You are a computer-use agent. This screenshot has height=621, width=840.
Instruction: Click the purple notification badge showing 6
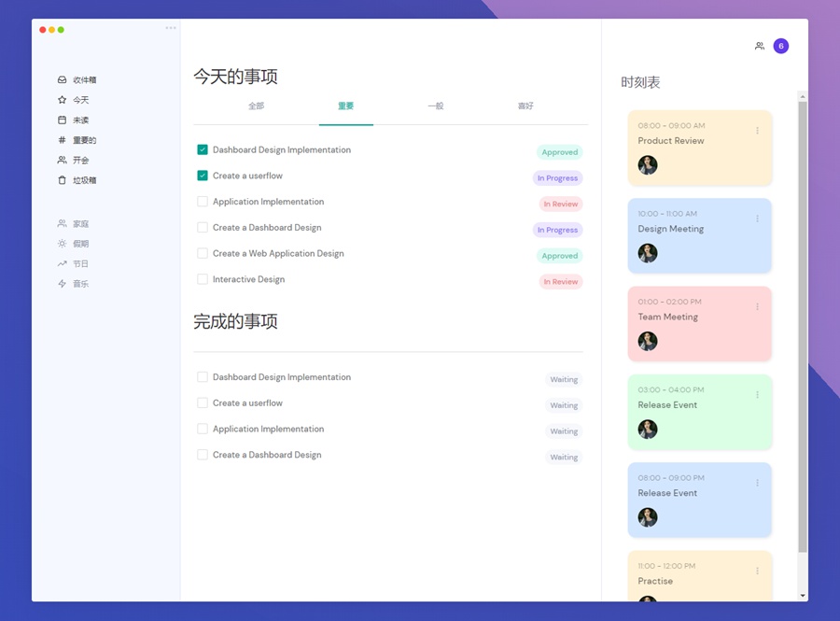point(781,46)
